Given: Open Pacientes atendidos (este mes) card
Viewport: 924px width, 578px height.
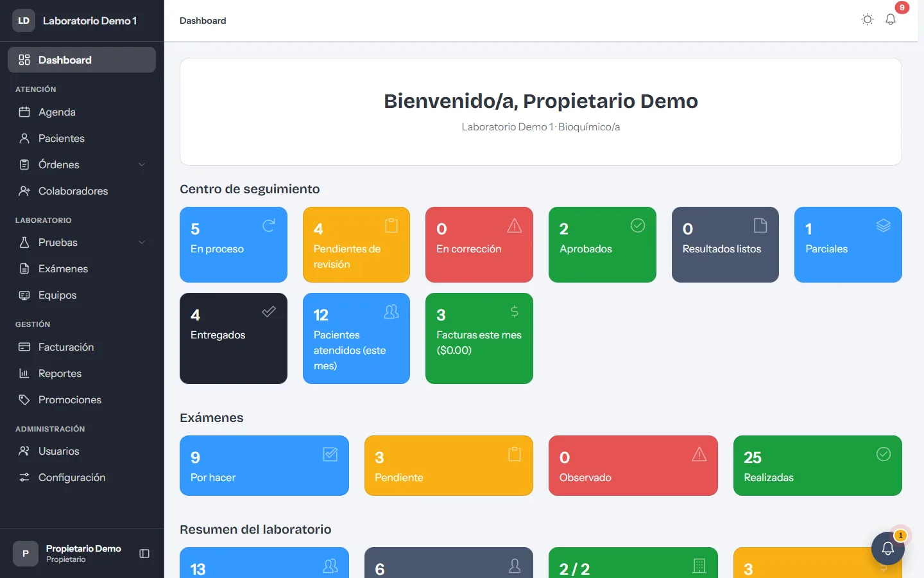Looking at the screenshot, I should coord(356,338).
